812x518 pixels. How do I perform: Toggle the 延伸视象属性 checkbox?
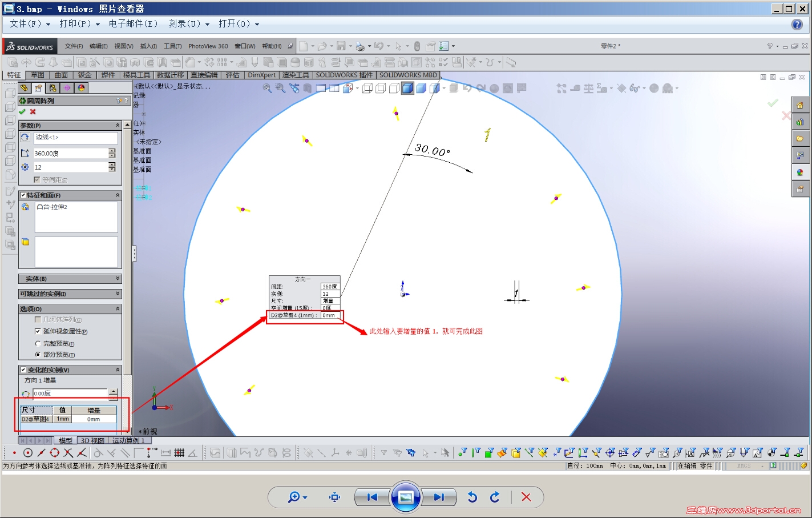[x=38, y=331]
